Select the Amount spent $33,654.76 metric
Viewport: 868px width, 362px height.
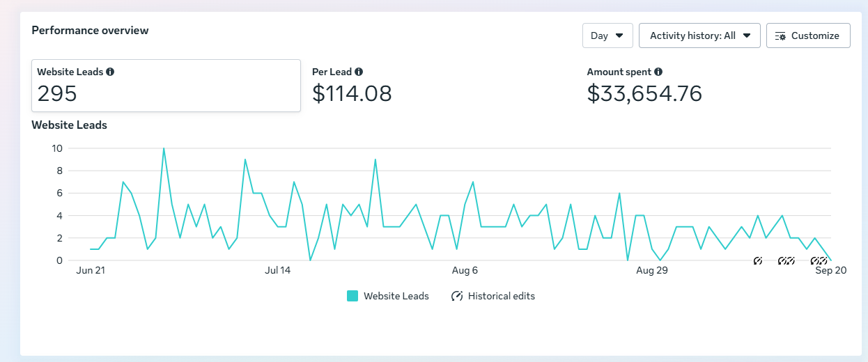point(644,86)
